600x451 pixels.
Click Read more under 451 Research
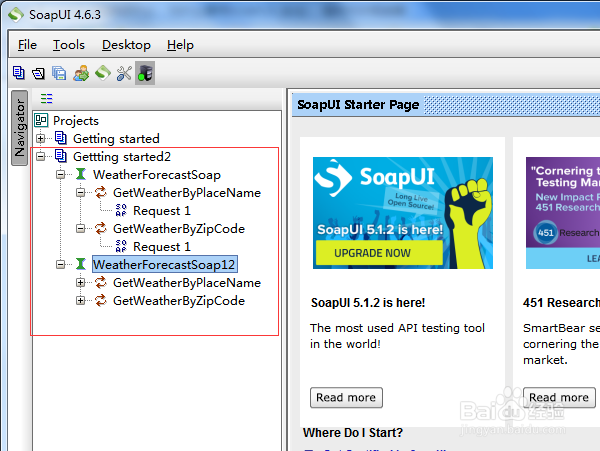click(559, 397)
